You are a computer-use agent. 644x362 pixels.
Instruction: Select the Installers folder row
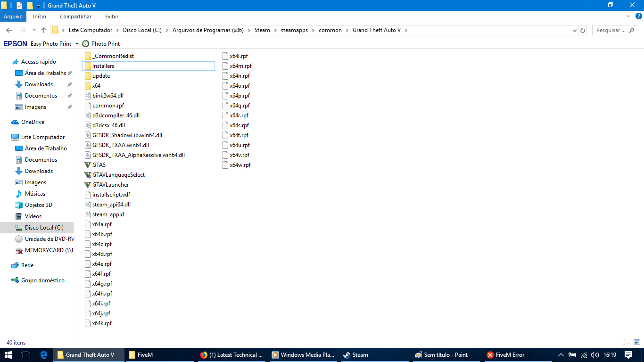pyautogui.click(x=149, y=66)
